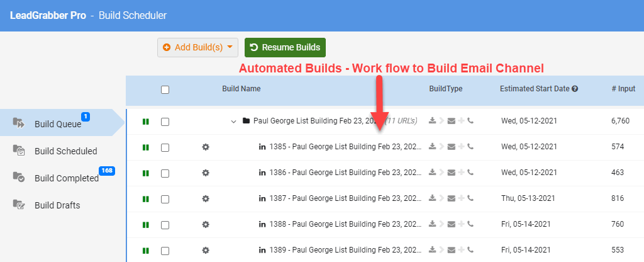644x262 pixels.
Task: Toggle select-all checkbox in table header
Action: (x=165, y=89)
